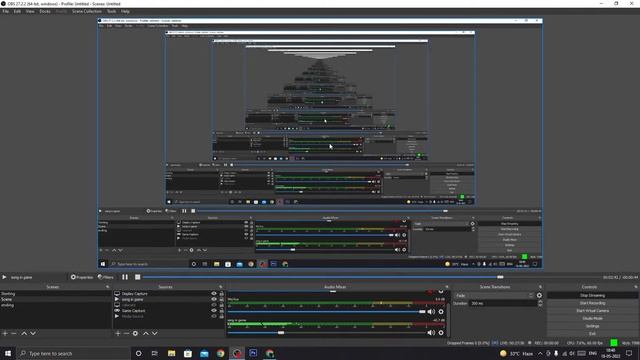Open OBS Settings from Controls
Image resolution: width=640 pixels, height=360 pixels.
592,326
